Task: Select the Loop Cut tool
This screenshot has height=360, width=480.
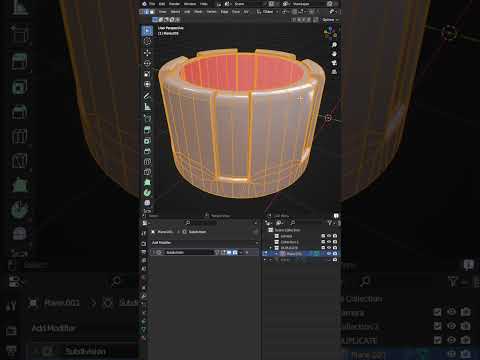Action: tap(147, 162)
